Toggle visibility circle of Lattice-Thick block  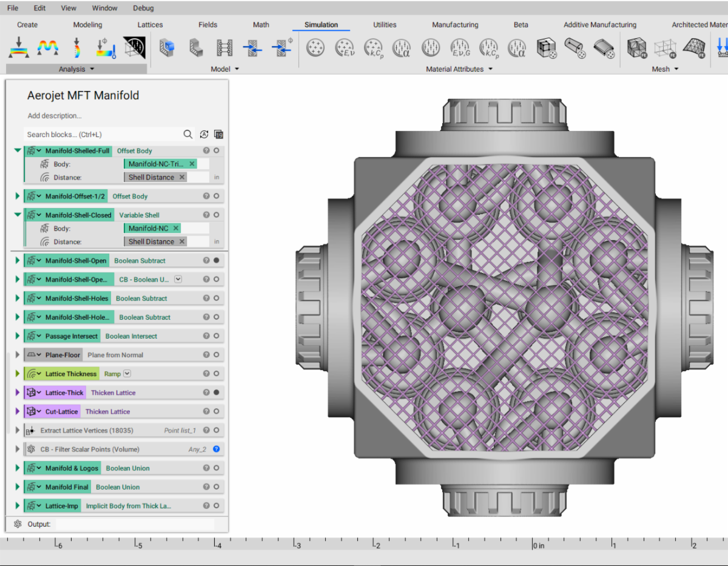(216, 392)
